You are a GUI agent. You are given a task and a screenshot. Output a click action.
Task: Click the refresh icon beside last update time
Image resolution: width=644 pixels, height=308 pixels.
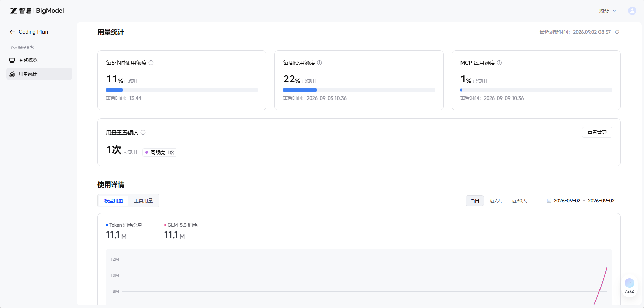pos(617,32)
